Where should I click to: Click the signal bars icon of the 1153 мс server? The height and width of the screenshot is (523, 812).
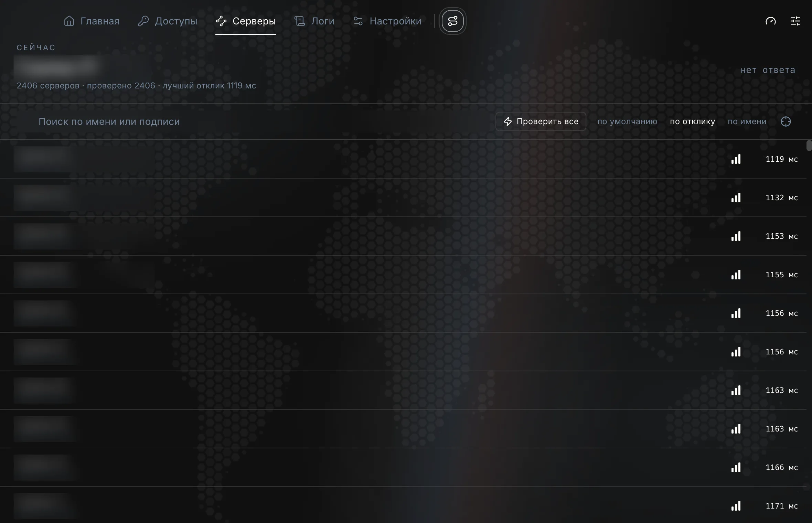point(736,236)
